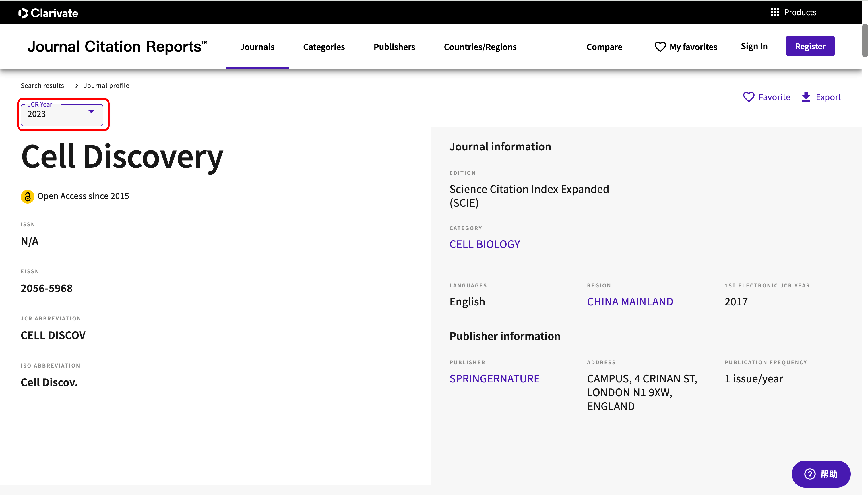Click the Open Access badge icon
Image resolution: width=868 pixels, height=495 pixels.
tap(28, 196)
